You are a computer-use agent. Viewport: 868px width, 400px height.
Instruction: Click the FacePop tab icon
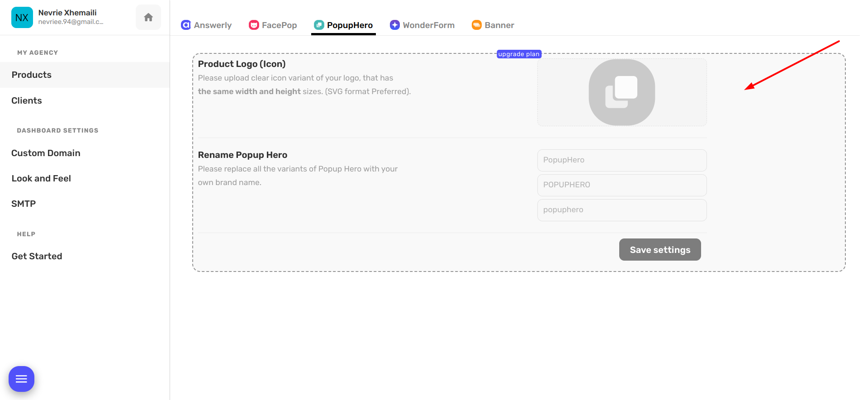pyautogui.click(x=254, y=25)
